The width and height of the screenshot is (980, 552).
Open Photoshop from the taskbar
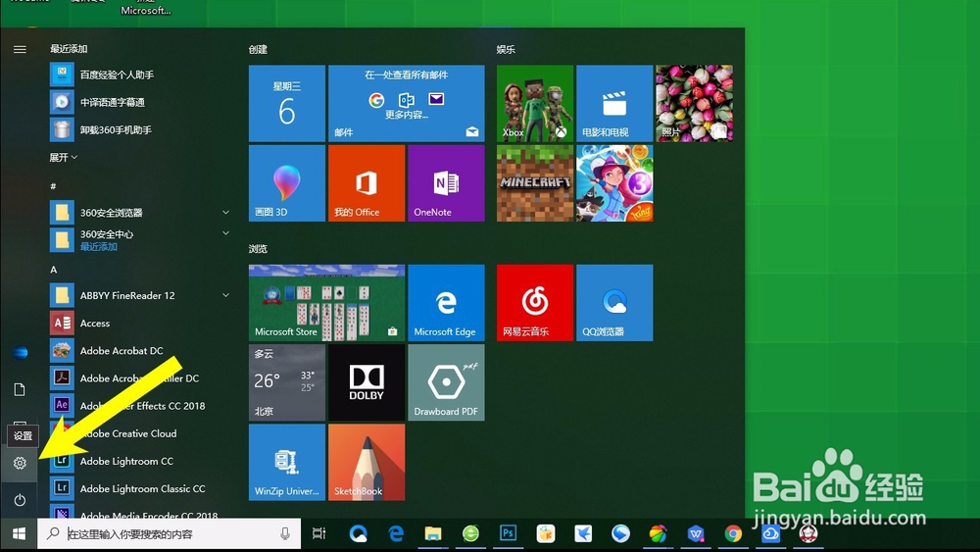pos(508,533)
